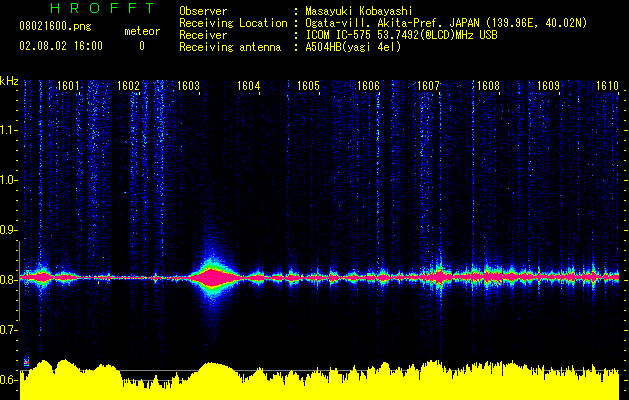Select the file name 08021600.png
Image resolution: width=629 pixels, height=400 pixels.
coord(55,27)
